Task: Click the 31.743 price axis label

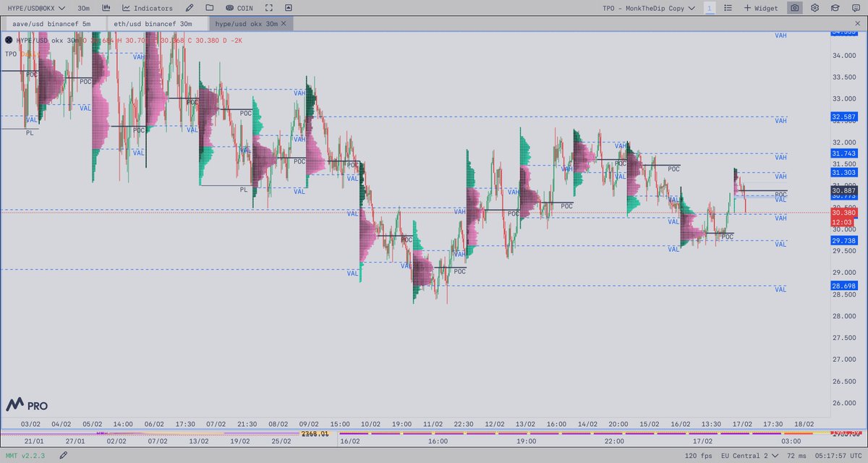Action: 844,153
